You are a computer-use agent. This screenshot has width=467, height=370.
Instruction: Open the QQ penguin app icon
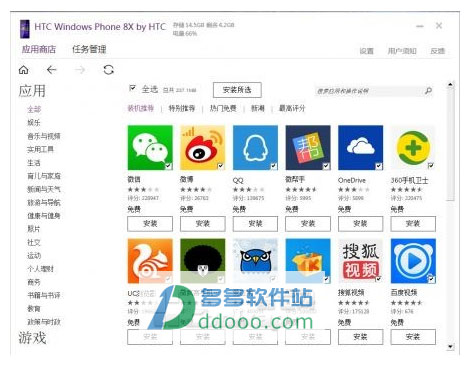[x=255, y=148]
